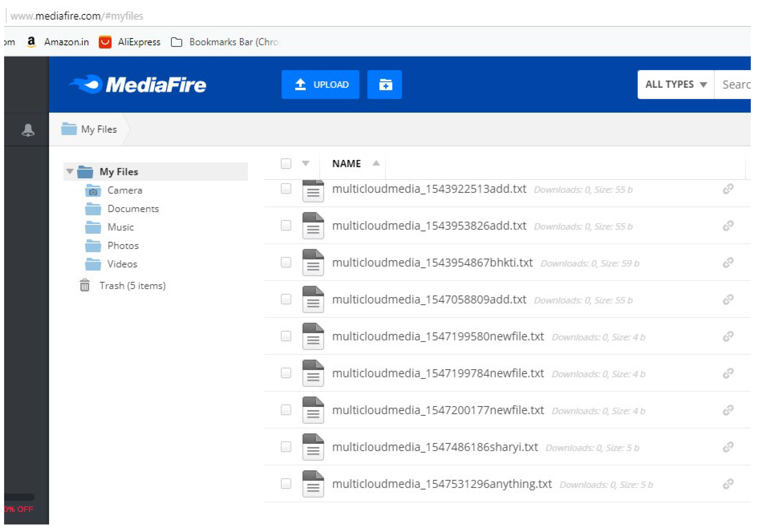Viewport: 759px width, 532px height.
Task: Click the Camera folder icon
Action: click(93, 191)
